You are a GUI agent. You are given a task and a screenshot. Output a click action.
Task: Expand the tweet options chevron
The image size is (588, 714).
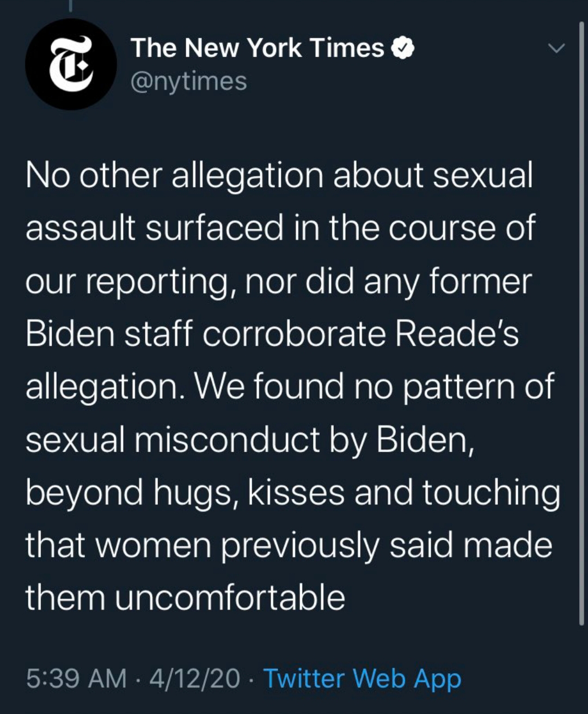pos(556,48)
